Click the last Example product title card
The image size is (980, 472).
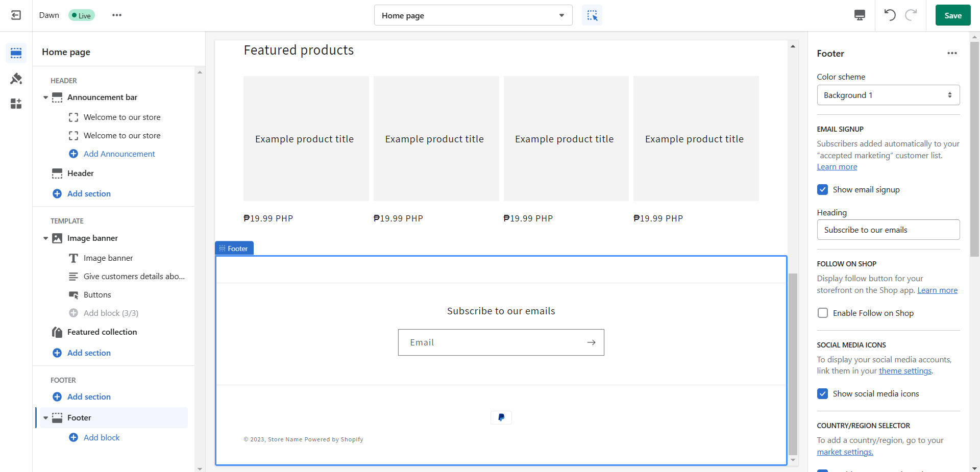point(696,139)
